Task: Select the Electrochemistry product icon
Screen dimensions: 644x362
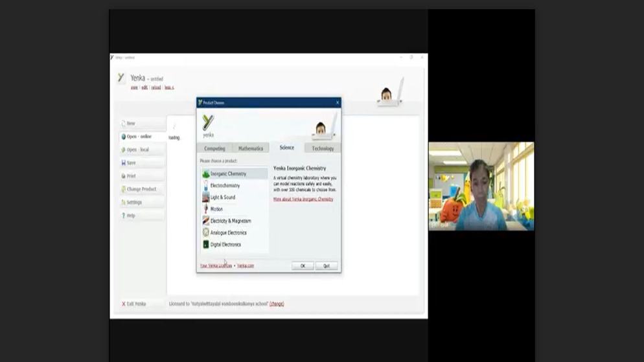Action: (206, 185)
